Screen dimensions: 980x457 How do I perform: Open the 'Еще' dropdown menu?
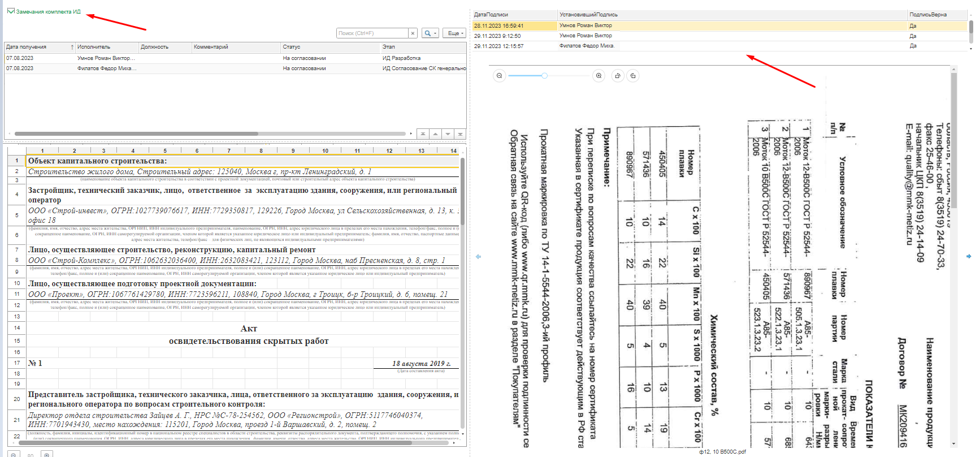coord(454,33)
